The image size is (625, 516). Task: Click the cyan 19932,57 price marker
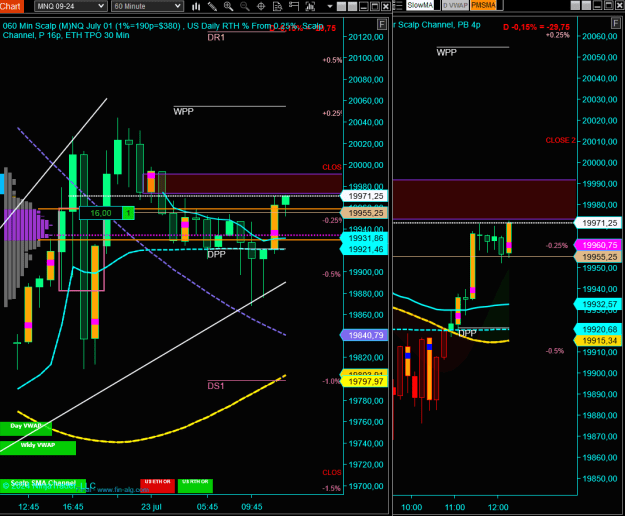pos(598,304)
